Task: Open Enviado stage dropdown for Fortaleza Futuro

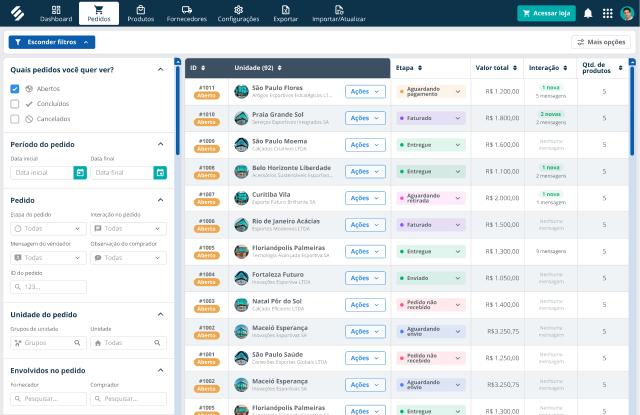Action: click(431, 278)
